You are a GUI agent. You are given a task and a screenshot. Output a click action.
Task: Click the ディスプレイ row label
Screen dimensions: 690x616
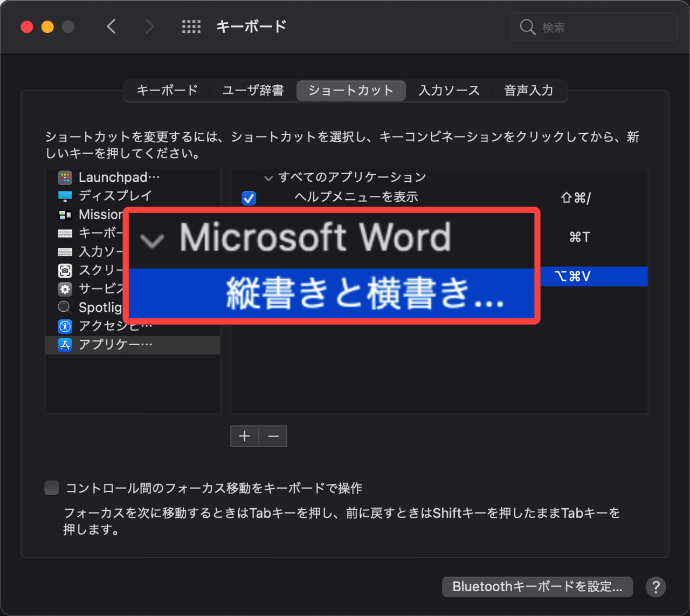click(x=115, y=196)
